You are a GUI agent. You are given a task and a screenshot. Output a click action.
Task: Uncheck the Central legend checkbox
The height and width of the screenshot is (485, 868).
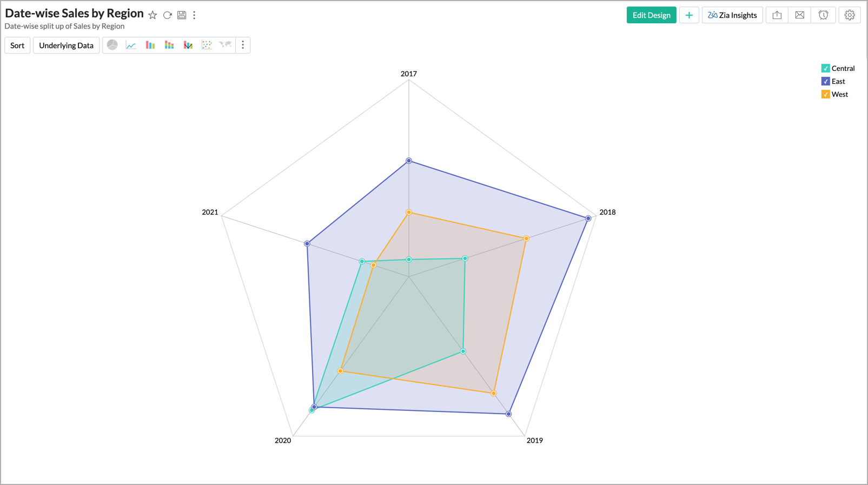[x=825, y=68]
